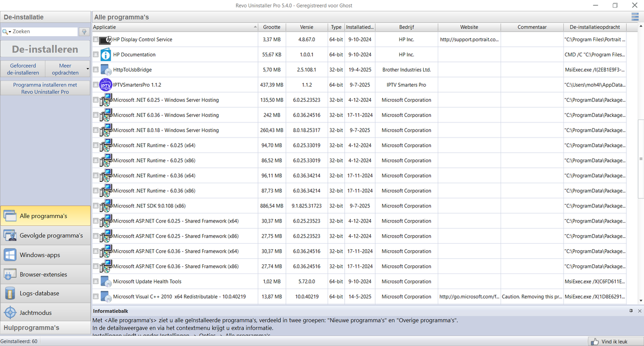Viewport: 644px width, 346px height.
Task: Sort by the Commentaar column header
Action: [x=532, y=27]
